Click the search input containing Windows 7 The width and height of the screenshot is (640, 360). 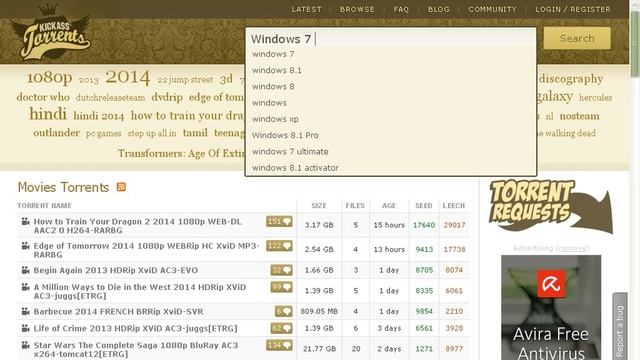click(391, 39)
